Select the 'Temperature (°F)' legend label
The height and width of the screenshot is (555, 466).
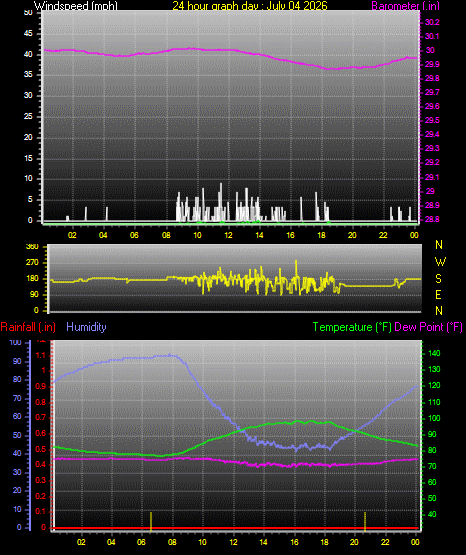[x=352, y=327]
